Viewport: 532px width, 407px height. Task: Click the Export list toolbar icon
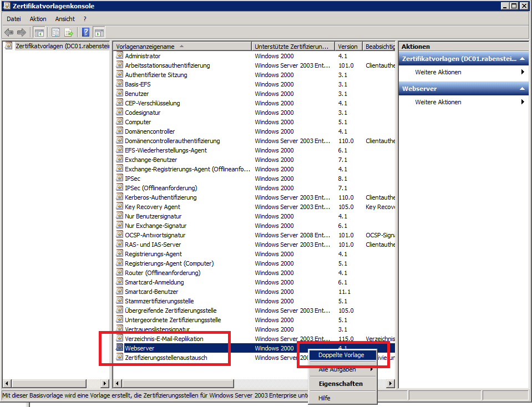click(x=69, y=32)
